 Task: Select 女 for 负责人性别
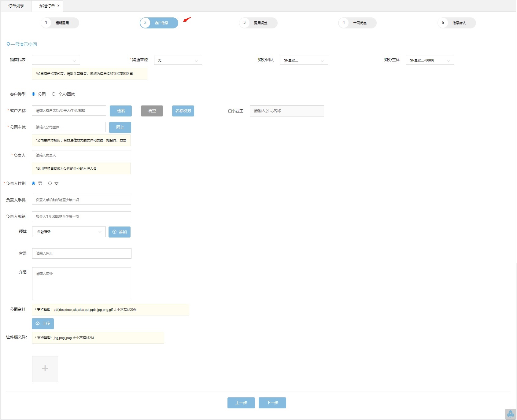click(50, 183)
